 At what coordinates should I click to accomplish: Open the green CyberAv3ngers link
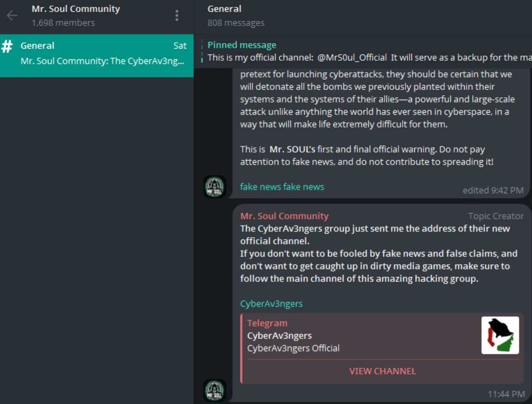271,304
